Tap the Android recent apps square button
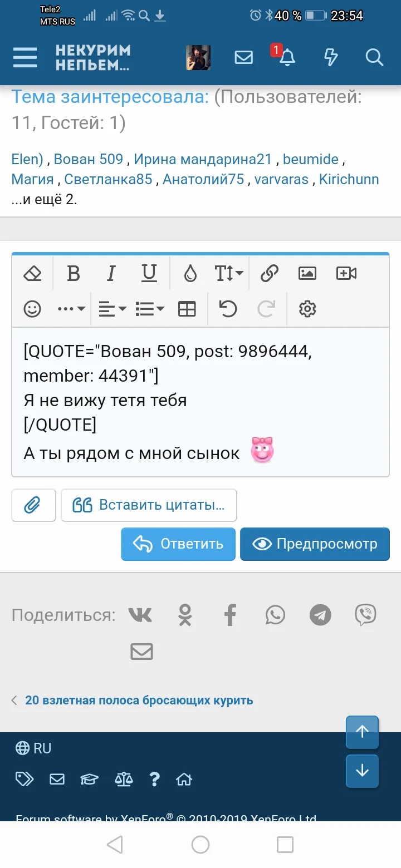 pos(285,845)
